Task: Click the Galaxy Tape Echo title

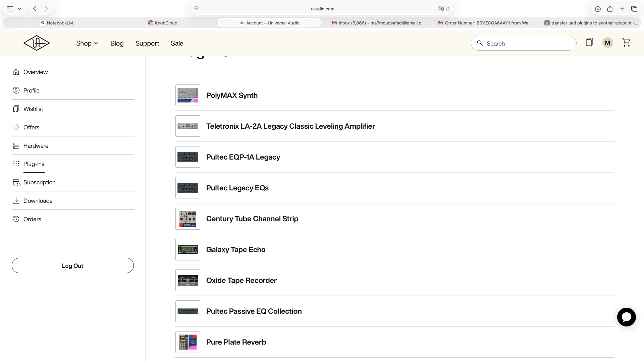Action: [236, 250]
